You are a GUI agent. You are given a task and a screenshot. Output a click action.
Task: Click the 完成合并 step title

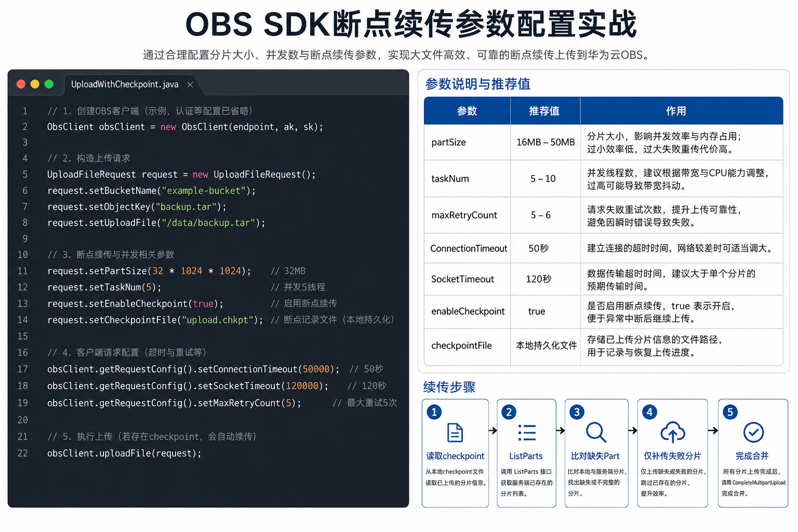(752, 456)
